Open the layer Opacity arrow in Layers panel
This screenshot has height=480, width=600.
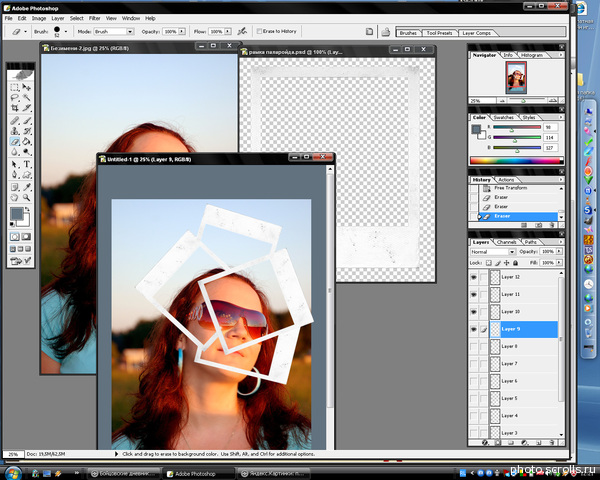point(559,251)
